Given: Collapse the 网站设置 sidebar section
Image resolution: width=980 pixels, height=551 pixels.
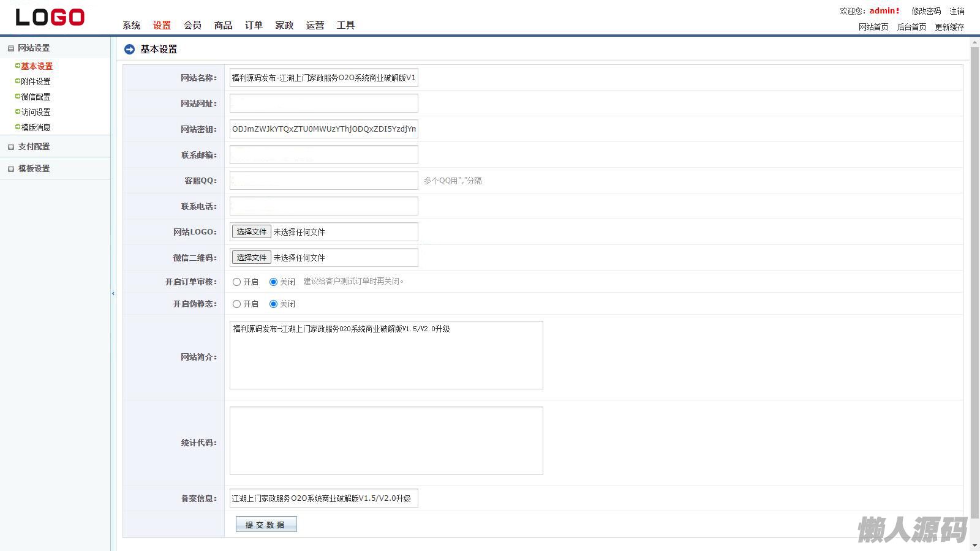Looking at the screenshot, I should (x=11, y=48).
